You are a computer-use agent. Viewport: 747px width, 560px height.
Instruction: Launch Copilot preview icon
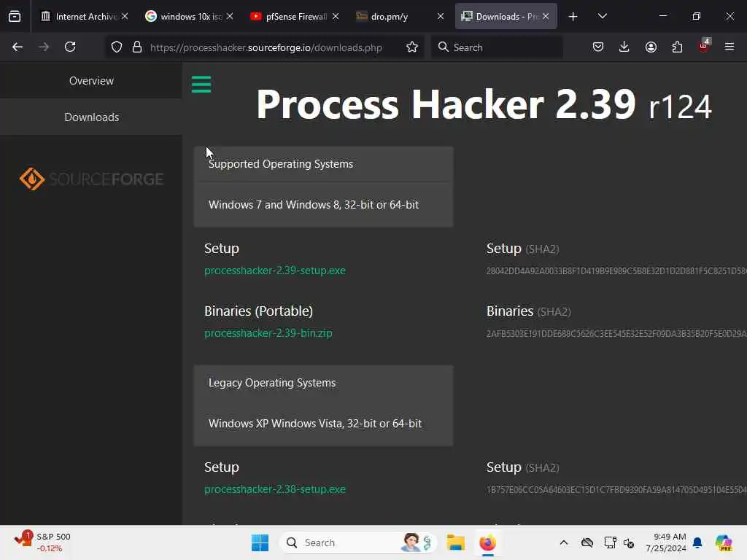point(724,542)
